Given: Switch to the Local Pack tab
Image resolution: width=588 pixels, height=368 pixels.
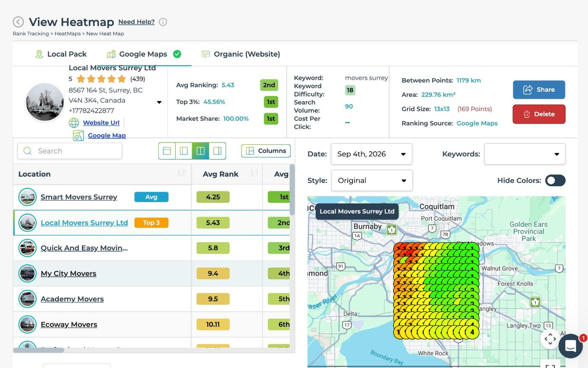Looking at the screenshot, I should point(61,54).
